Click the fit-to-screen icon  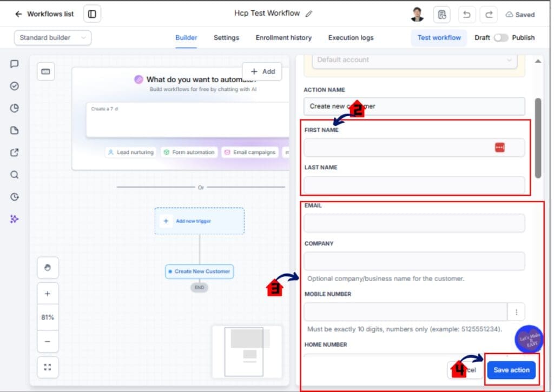click(48, 367)
